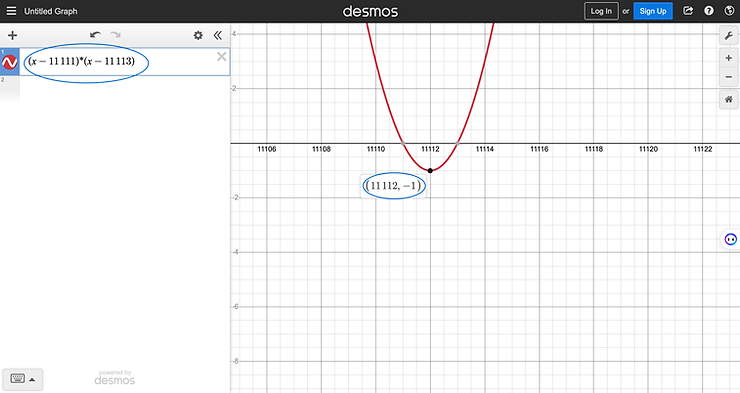
Task: Open graph settings wrench
Action: (729, 36)
